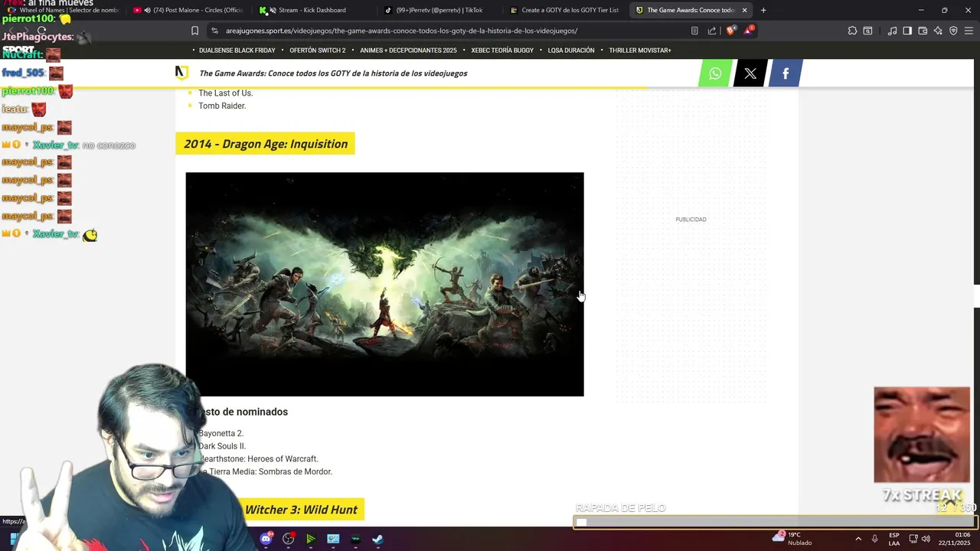Open the media control music note icon
This screenshot has height=551, width=980.
(x=892, y=31)
